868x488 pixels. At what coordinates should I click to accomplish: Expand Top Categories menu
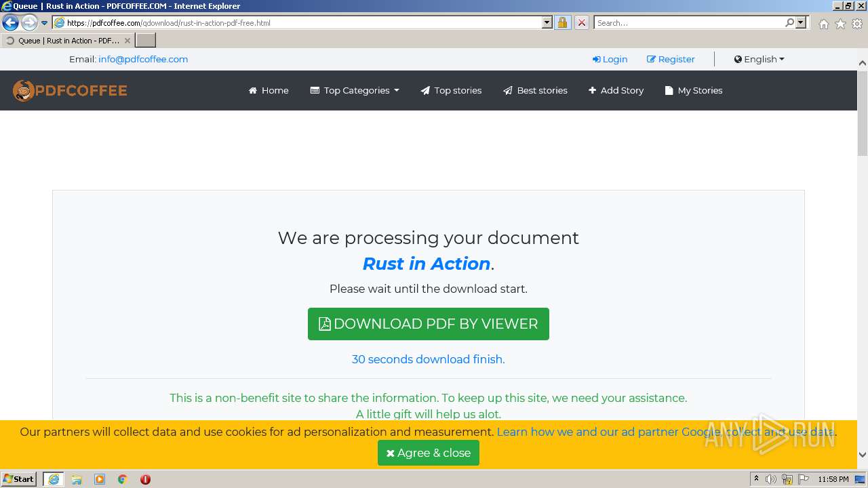[355, 90]
